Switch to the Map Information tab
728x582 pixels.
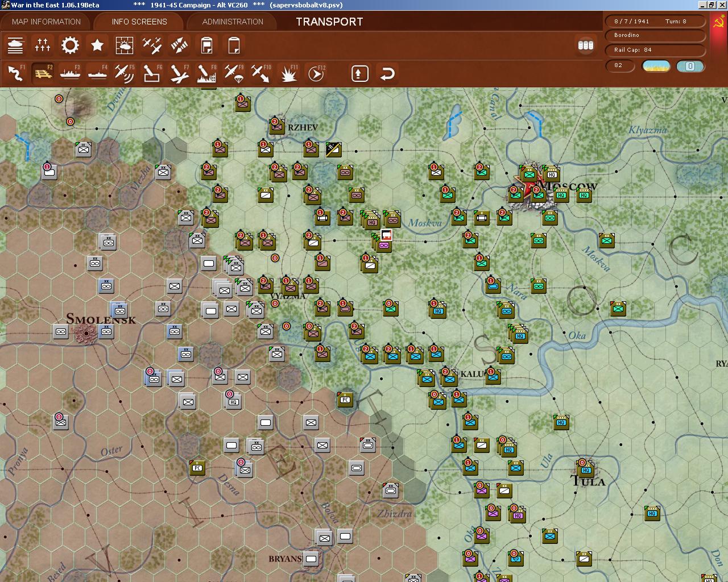46,22
